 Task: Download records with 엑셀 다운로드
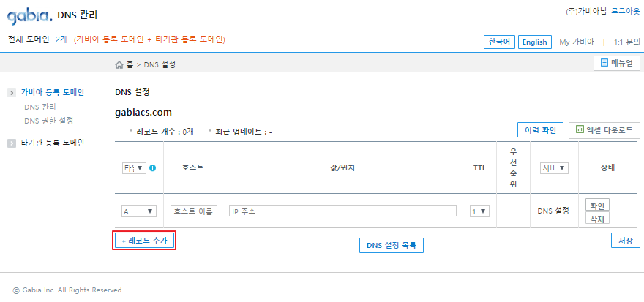click(604, 130)
